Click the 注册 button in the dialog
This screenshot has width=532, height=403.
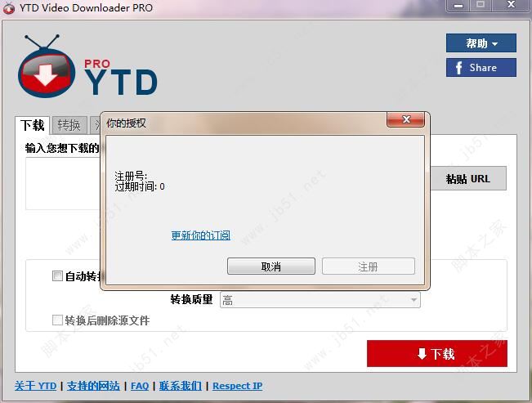tap(368, 266)
